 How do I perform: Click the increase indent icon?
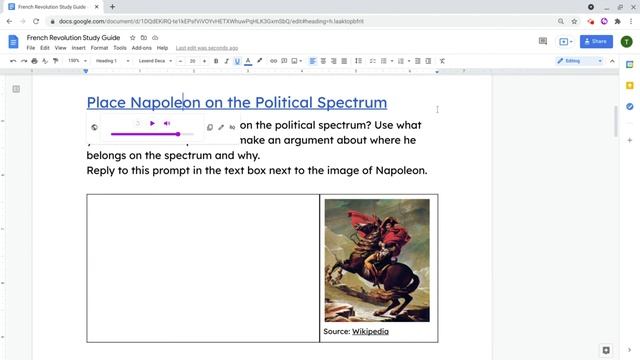(x=428, y=61)
